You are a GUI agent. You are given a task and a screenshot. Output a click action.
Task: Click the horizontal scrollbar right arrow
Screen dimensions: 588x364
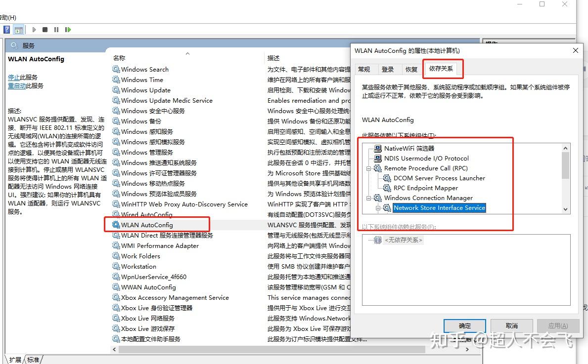pos(466,349)
